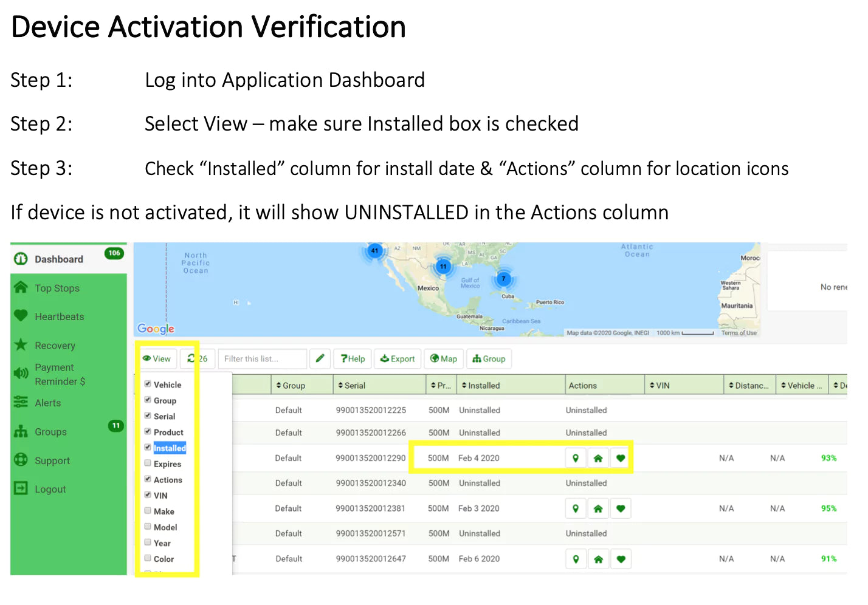Sort by the Installed column header
The height and width of the screenshot is (605, 868).
coord(483,385)
